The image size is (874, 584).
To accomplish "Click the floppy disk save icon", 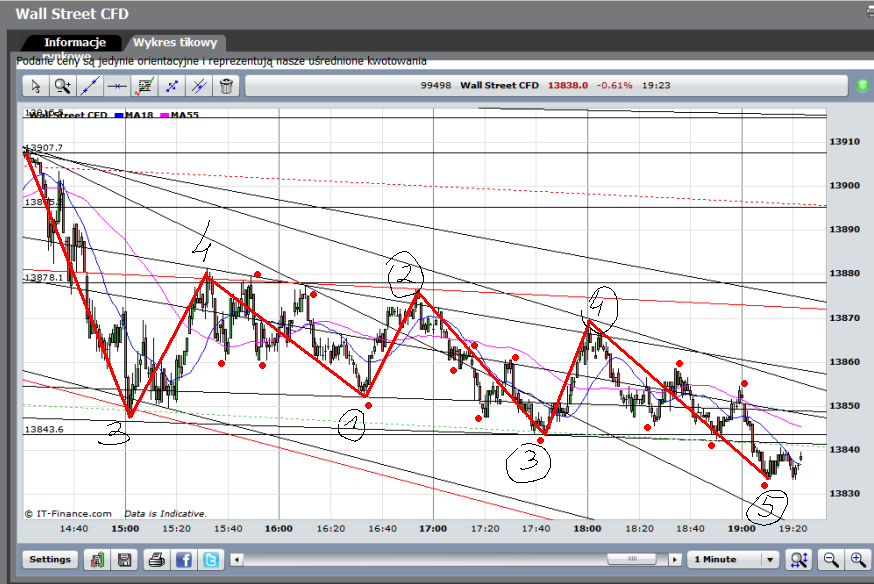I will [124, 560].
